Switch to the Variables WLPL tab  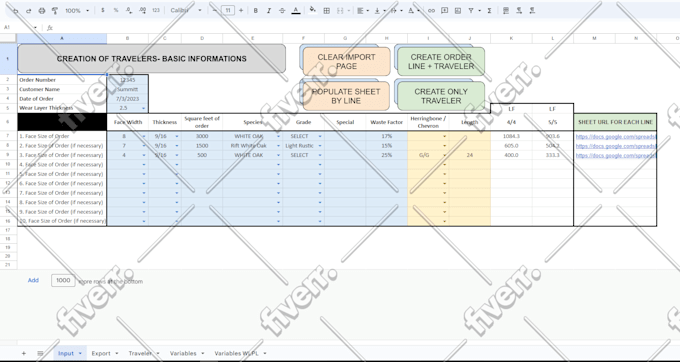(240, 353)
